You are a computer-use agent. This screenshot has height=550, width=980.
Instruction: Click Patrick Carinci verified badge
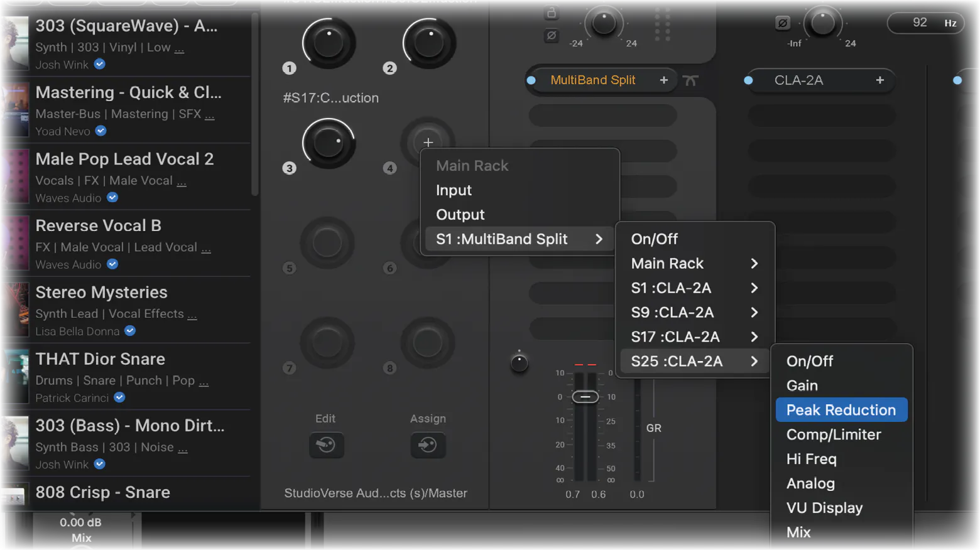pyautogui.click(x=119, y=397)
